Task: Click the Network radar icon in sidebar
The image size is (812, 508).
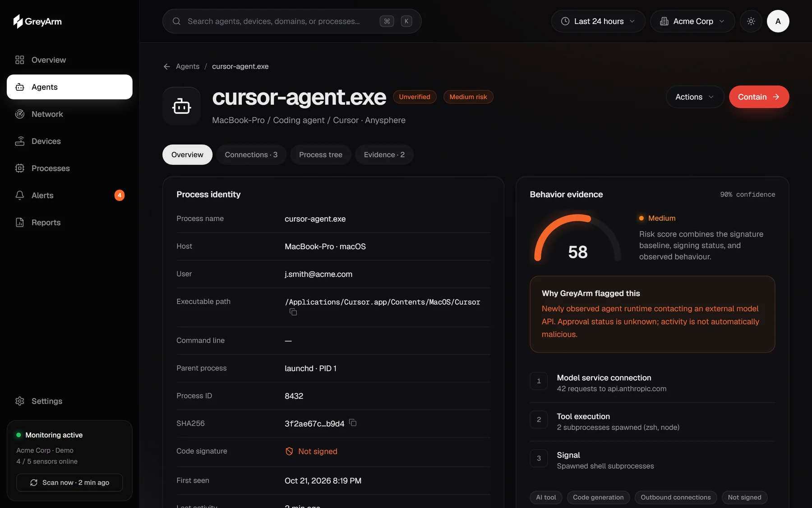Action: point(19,114)
